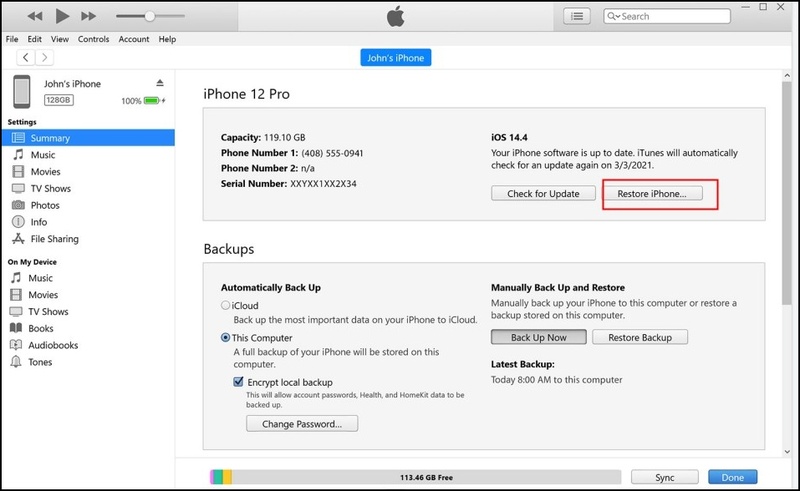The width and height of the screenshot is (800, 491).
Task: Click the Restore iPhone... button
Action: pyautogui.click(x=652, y=193)
